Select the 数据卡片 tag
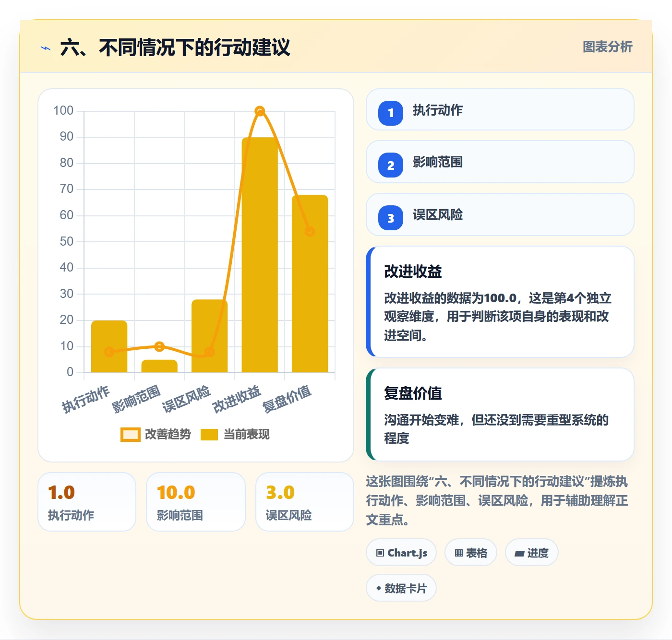672x640 pixels. coord(401,588)
